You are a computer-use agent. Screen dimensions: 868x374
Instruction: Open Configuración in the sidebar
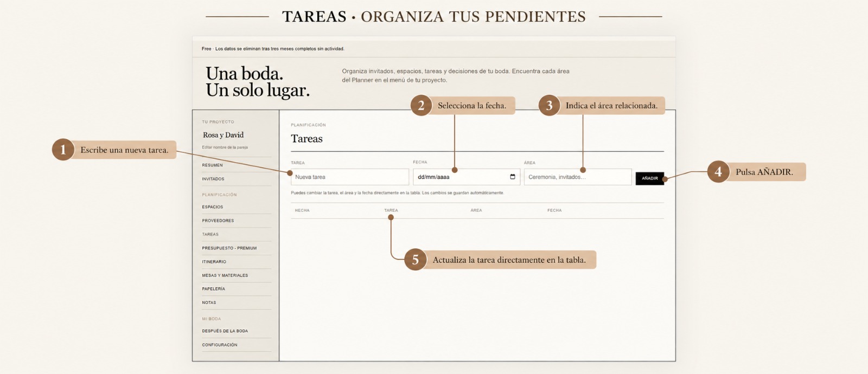(x=220, y=345)
